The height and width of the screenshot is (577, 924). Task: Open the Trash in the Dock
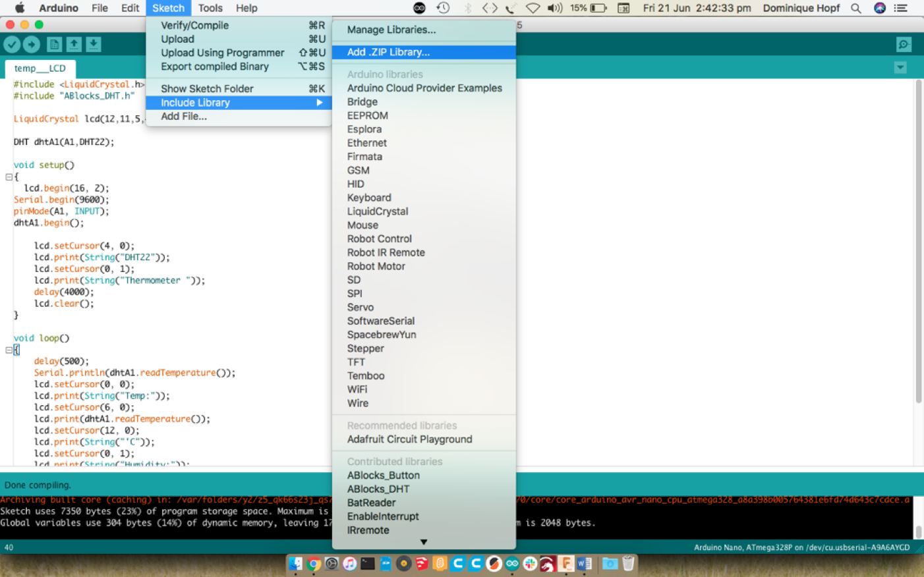point(628,563)
